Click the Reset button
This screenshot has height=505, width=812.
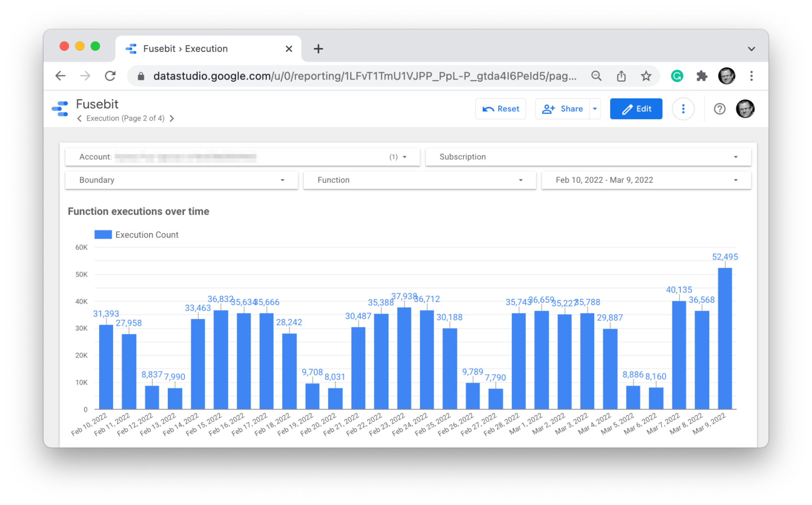point(502,108)
